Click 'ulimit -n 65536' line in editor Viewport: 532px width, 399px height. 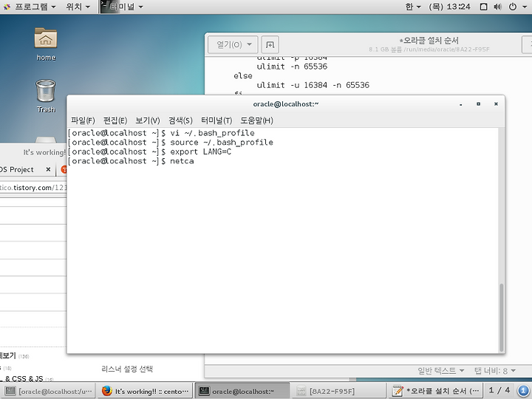(292, 66)
